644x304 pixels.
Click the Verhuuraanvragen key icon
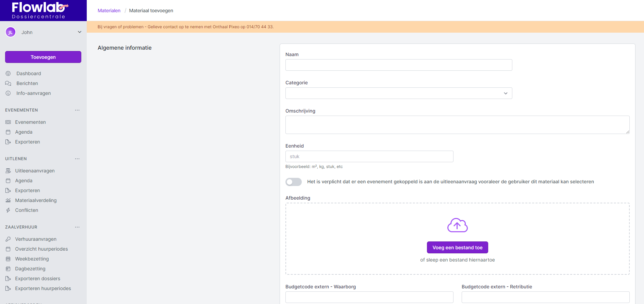click(x=8, y=239)
